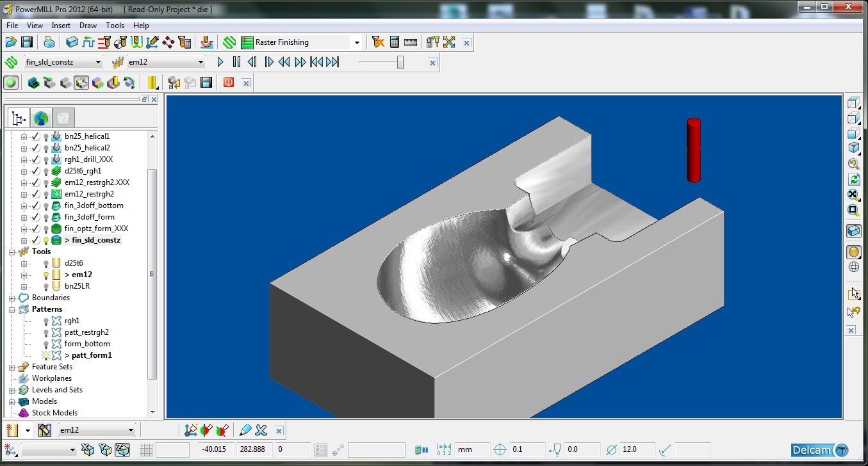Jump to the end of the simulation
Viewport: 868px width, 466px height.
(332, 62)
